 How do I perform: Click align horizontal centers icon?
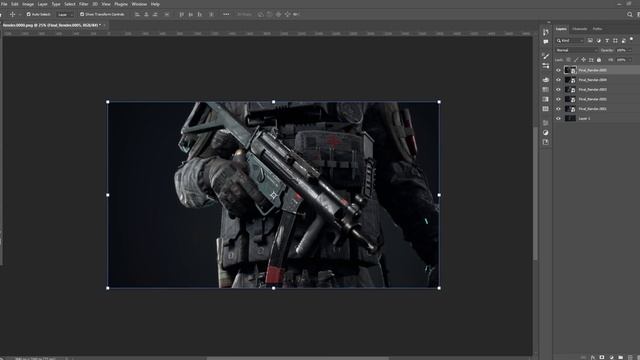tap(146, 14)
